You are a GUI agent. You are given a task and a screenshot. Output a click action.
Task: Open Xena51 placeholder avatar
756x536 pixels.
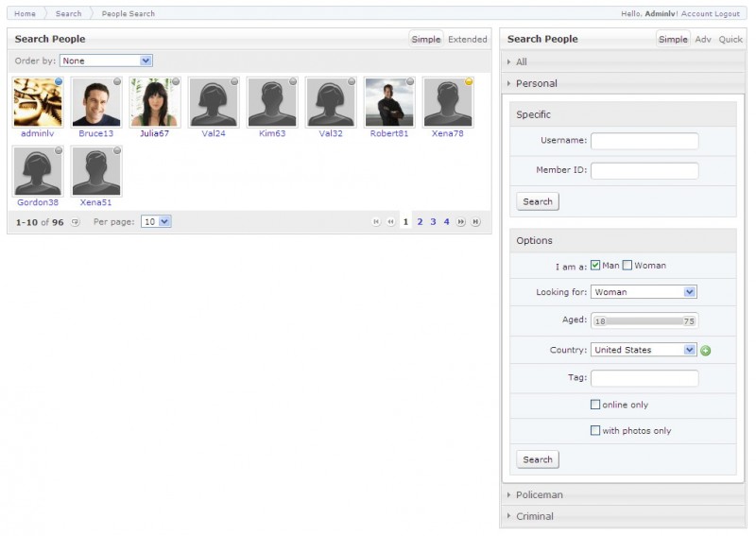point(96,171)
